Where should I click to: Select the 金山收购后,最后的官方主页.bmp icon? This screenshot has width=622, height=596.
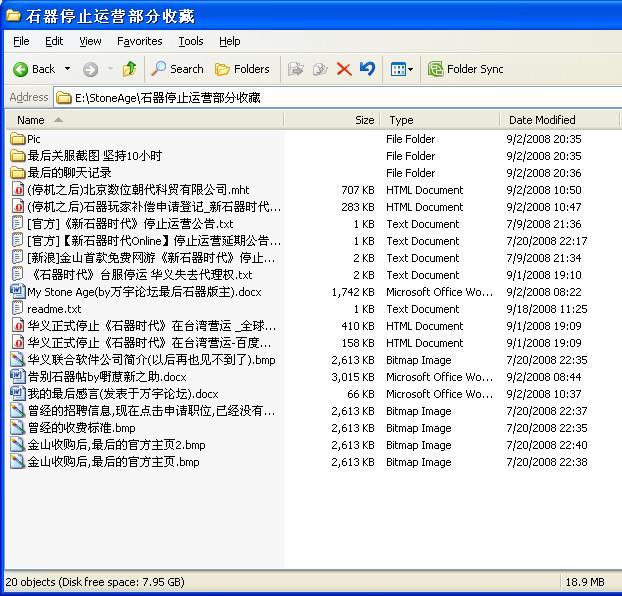pos(18,462)
